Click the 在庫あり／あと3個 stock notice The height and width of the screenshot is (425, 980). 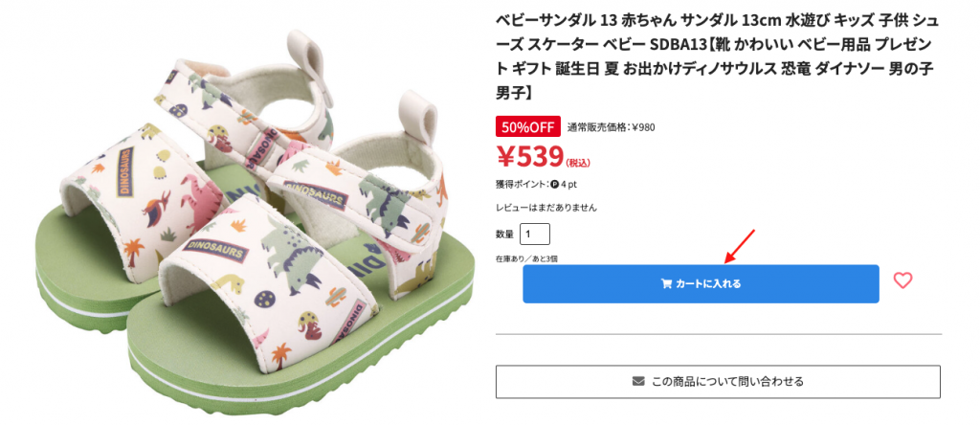pyautogui.click(x=526, y=258)
